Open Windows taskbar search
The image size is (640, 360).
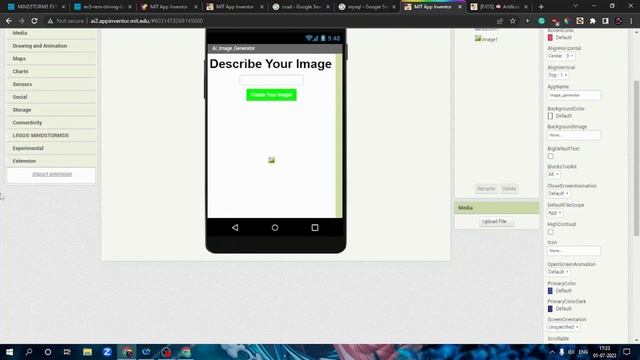(29, 352)
